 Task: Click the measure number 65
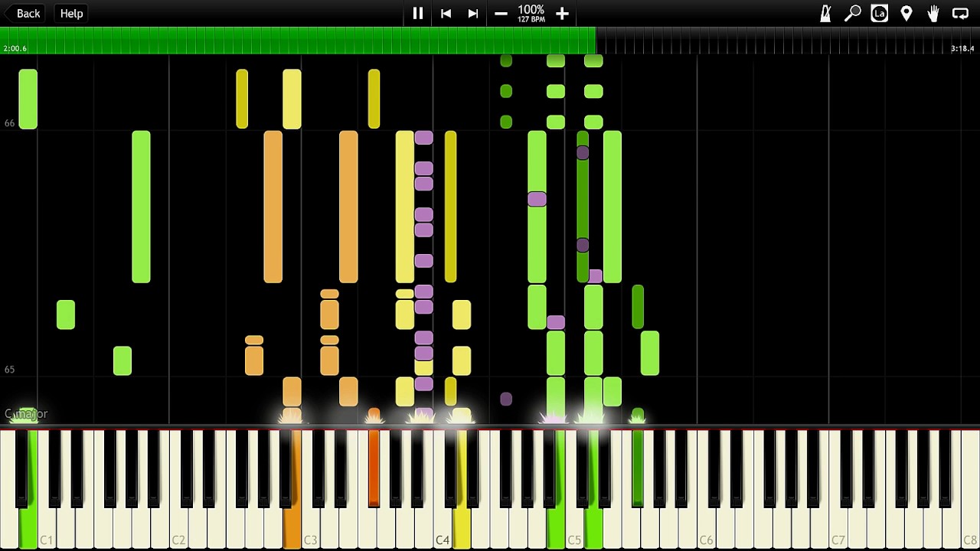pos(9,370)
